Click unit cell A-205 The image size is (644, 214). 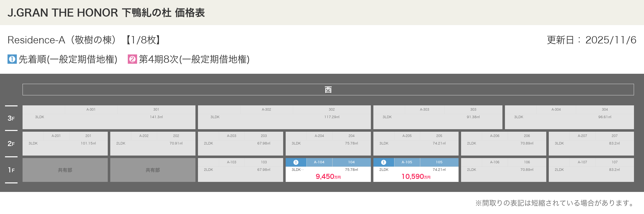[416, 144]
